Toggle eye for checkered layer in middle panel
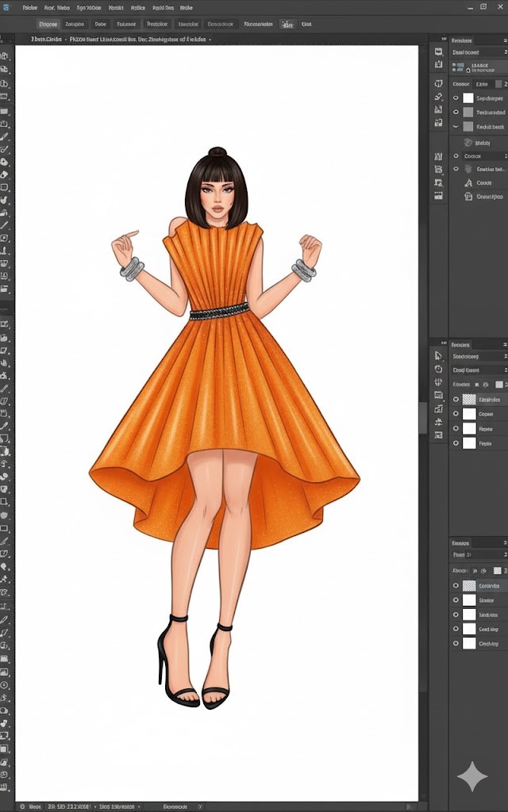Image resolution: width=508 pixels, height=812 pixels. click(456, 400)
